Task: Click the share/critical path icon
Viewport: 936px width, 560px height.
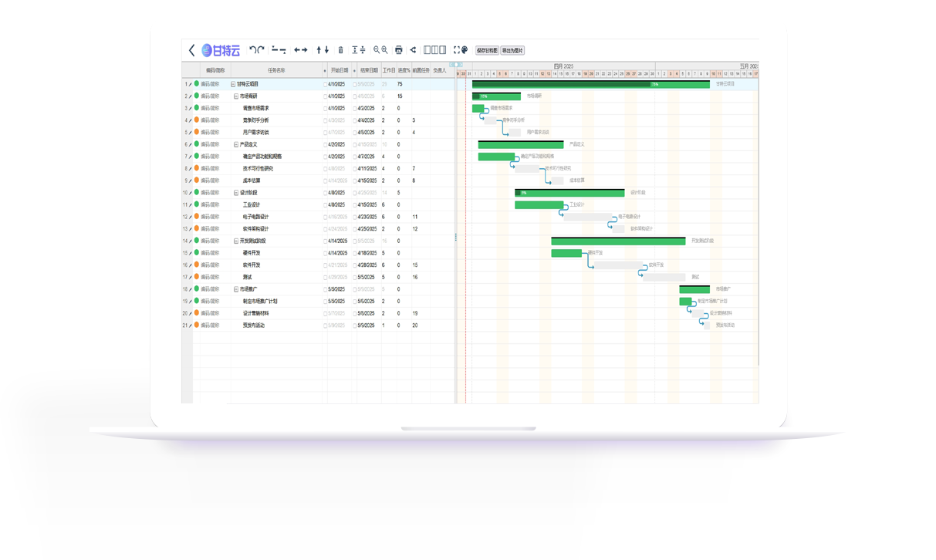Action: [412, 50]
